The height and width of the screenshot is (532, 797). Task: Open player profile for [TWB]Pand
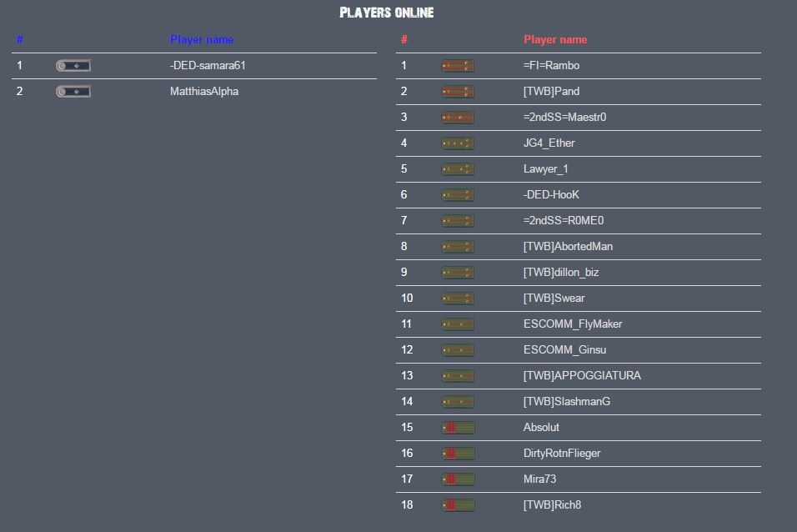click(x=552, y=92)
